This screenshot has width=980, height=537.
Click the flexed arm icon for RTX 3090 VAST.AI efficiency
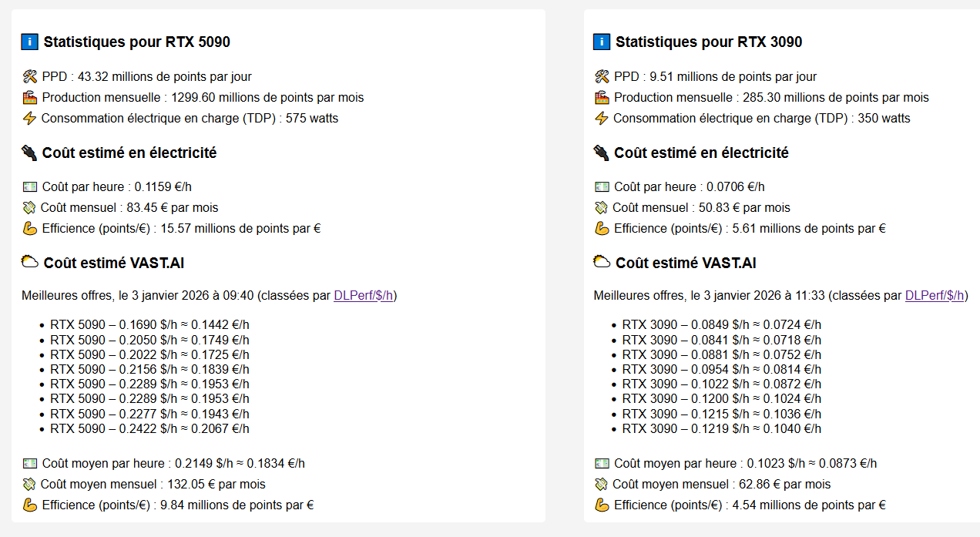(x=602, y=505)
